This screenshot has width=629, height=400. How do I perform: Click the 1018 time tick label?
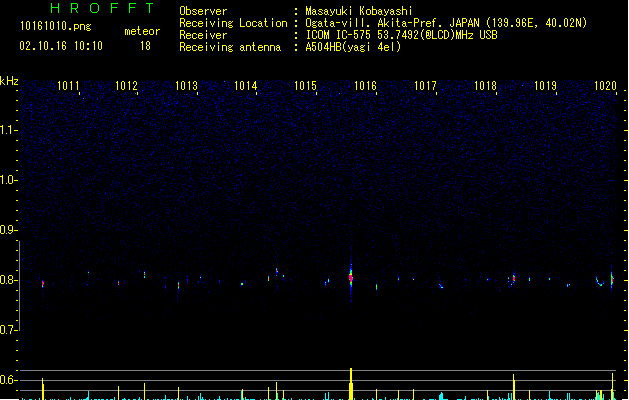(485, 86)
